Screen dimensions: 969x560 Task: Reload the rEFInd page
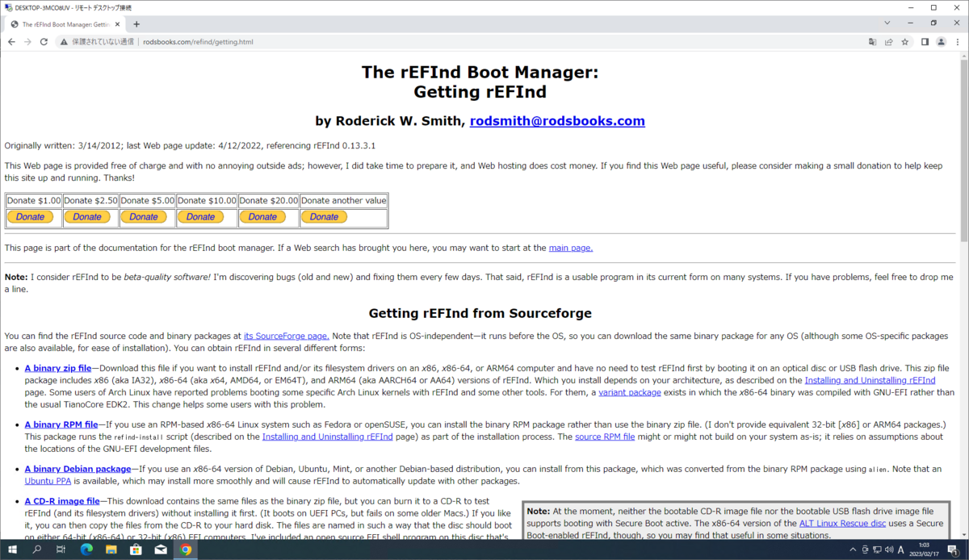click(x=44, y=41)
